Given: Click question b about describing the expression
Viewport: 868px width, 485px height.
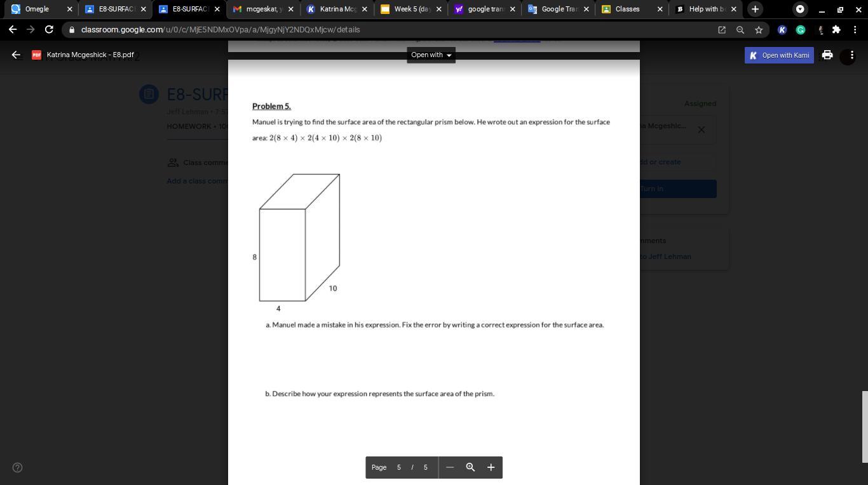Looking at the screenshot, I should pyautogui.click(x=379, y=394).
